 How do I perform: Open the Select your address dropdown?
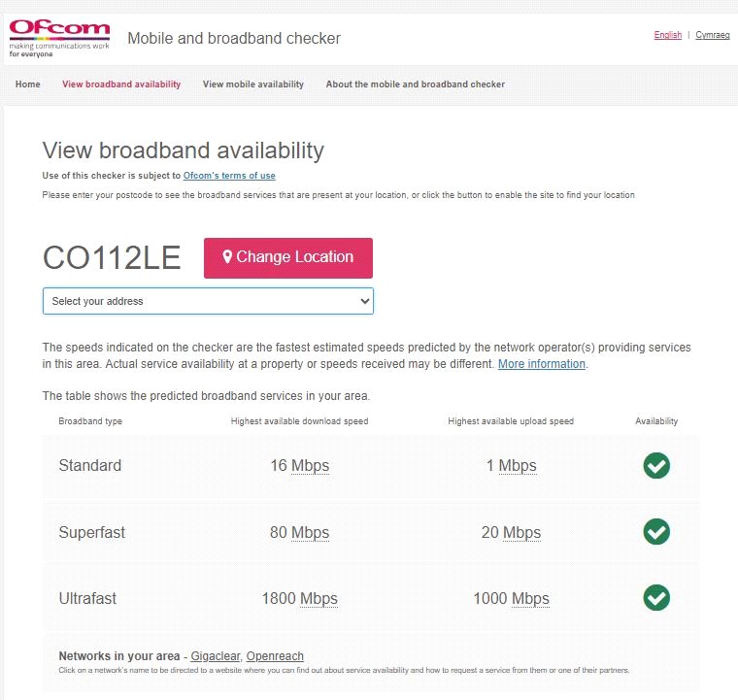208,301
